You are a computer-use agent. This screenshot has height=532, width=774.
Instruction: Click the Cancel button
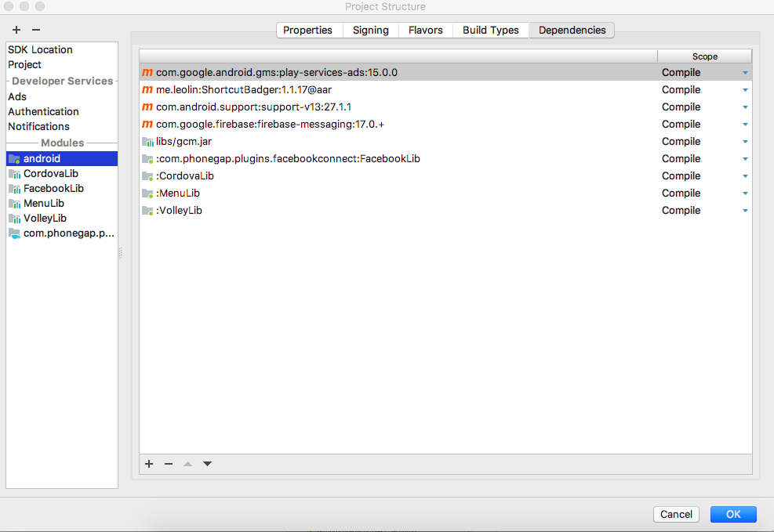coord(676,514)
